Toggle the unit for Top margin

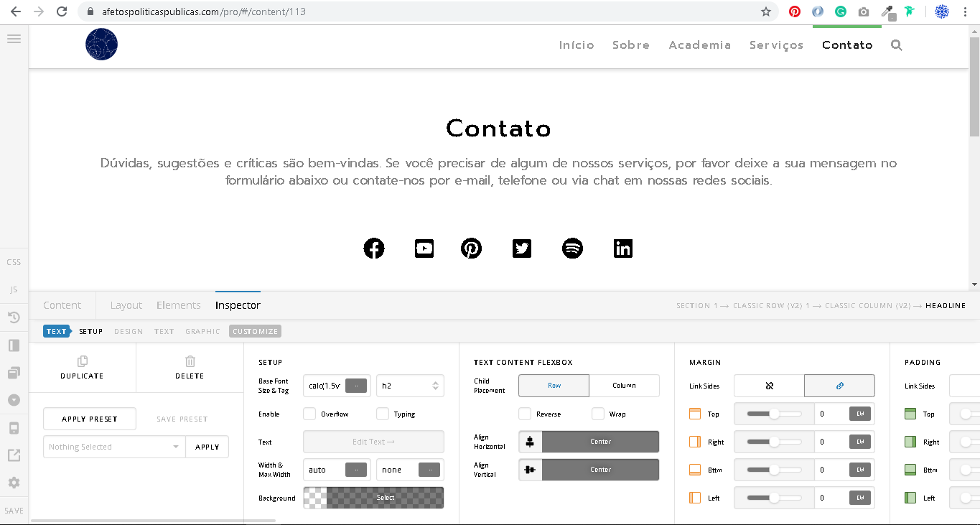[860, 414]
